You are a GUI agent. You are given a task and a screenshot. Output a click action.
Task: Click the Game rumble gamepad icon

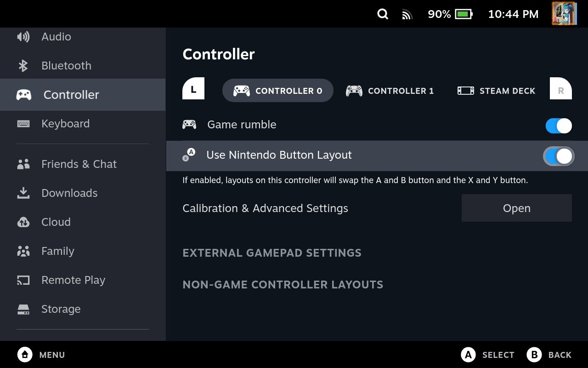(189, 125)
